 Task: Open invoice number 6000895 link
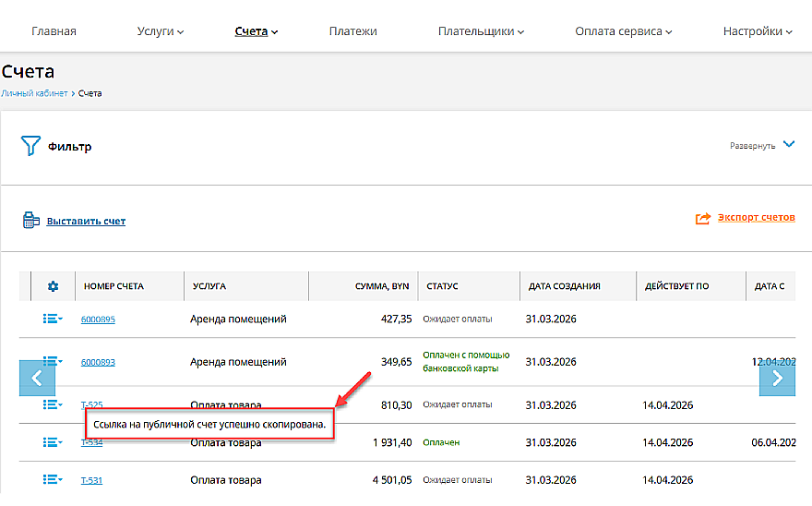(98, 319)
